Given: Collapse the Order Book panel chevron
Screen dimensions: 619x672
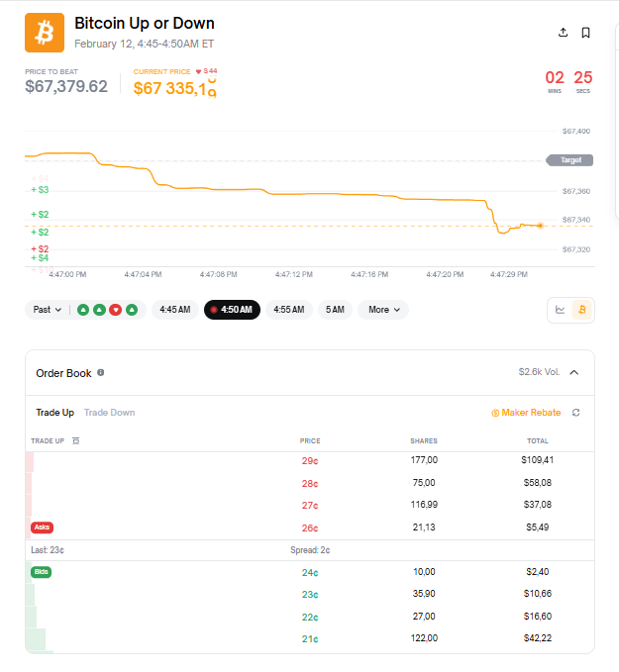Looking at the screenshot, I should (574, 372).
